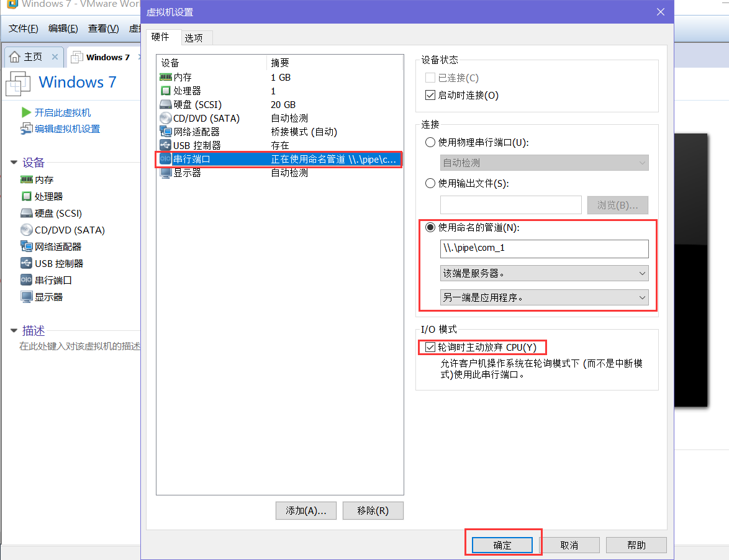Open the 自动检测 physical port dropdown
The width and height of the screenshot is (729, 560).
point(544,163)
